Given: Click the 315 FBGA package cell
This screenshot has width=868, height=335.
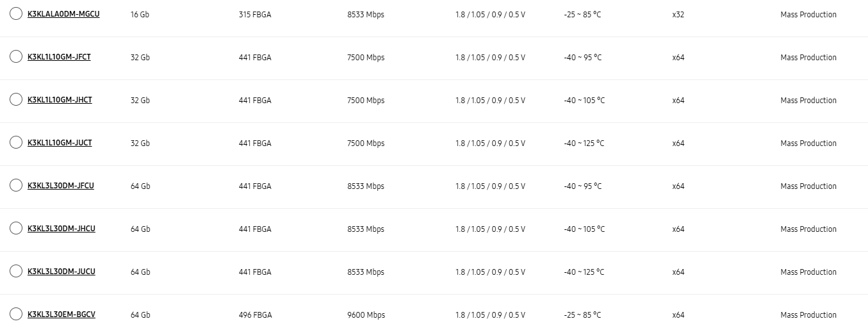Looking at the screenshot, I should (x=255, y=15).
